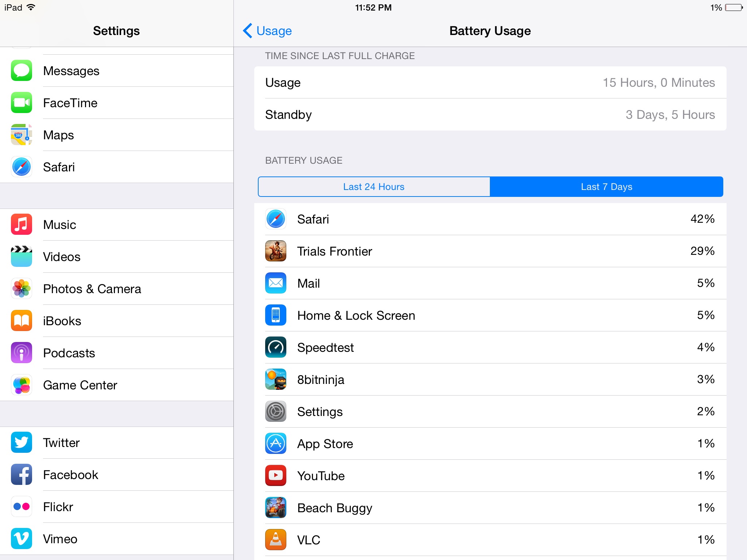Tap the YouTube play icon
The image size is (747, 560).
point(276,476)
